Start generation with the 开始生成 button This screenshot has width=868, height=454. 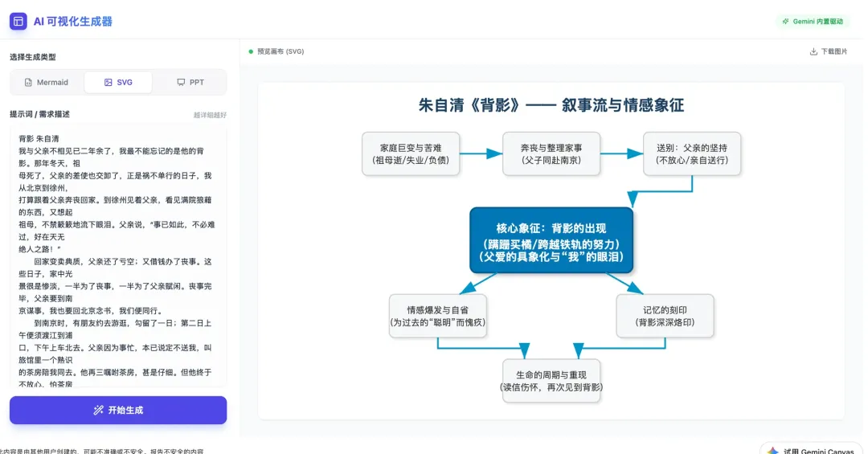[x=118, y=411]
